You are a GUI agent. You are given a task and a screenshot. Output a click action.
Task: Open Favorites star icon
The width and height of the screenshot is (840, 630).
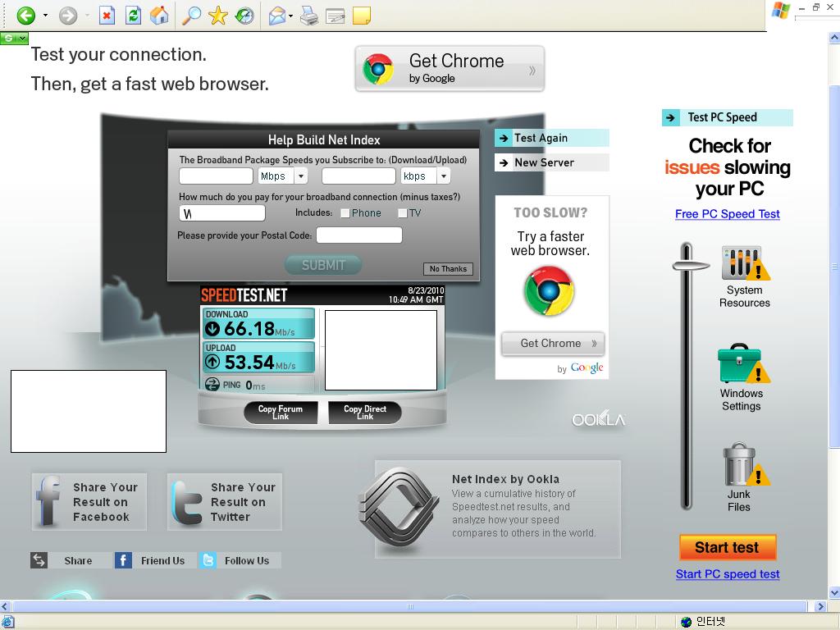coord(217,16)
